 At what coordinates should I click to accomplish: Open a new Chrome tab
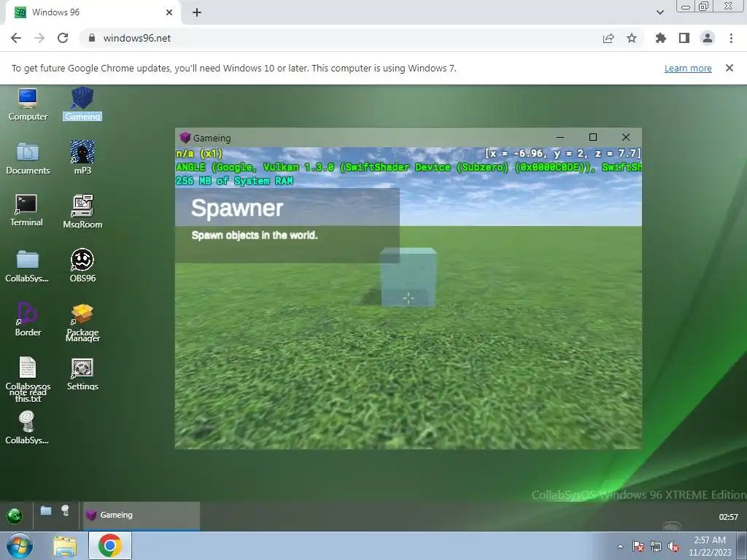(197, 12)
